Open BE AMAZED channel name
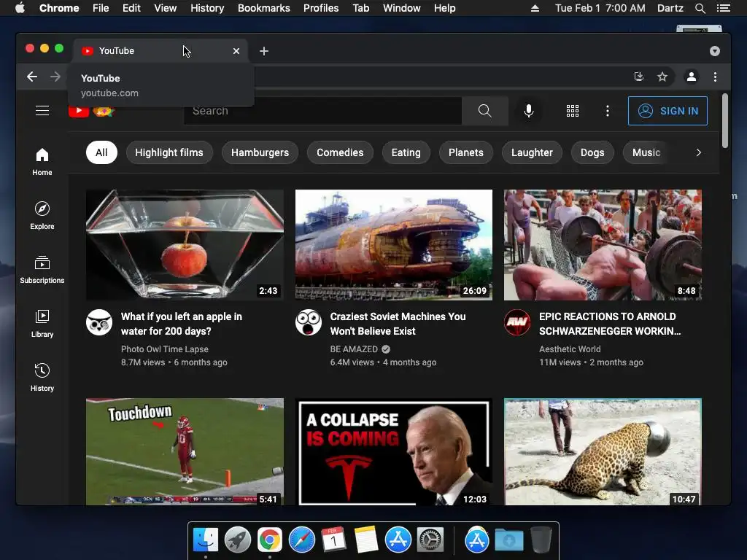 tap(354, 349)
